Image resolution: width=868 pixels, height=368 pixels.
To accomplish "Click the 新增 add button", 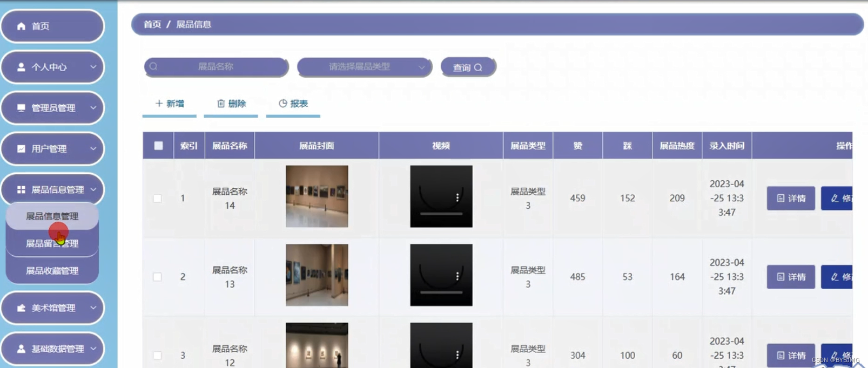I will click(170, 104).
